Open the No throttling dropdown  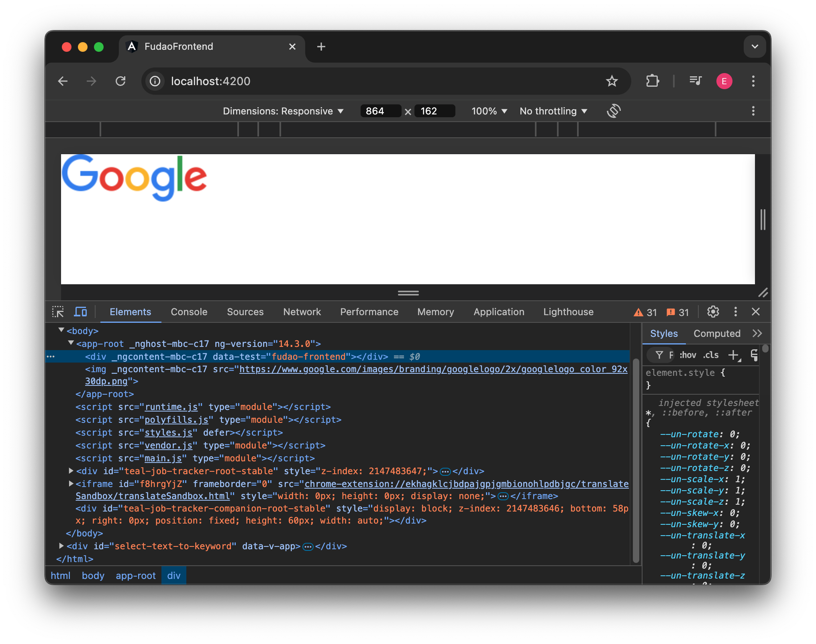point(553,111)
